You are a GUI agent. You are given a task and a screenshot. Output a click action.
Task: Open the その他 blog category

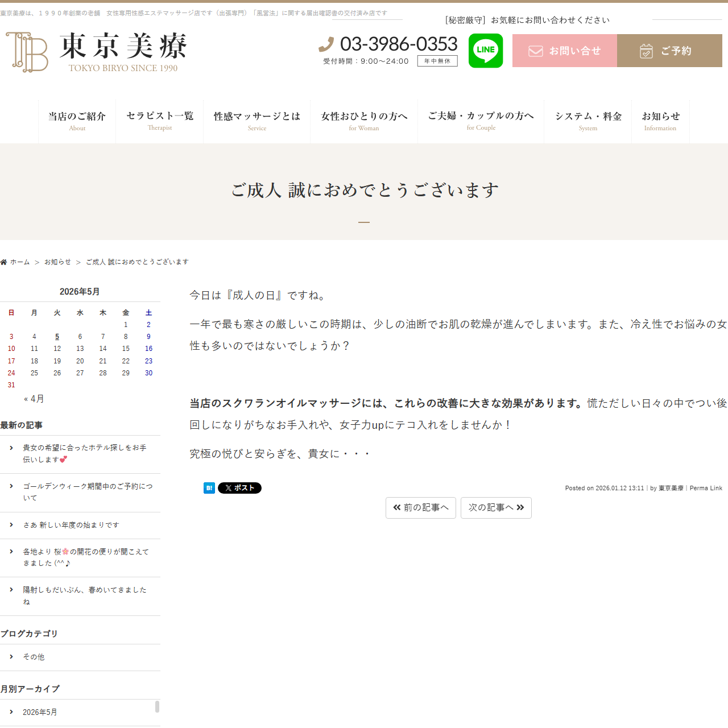pos(34,657)
